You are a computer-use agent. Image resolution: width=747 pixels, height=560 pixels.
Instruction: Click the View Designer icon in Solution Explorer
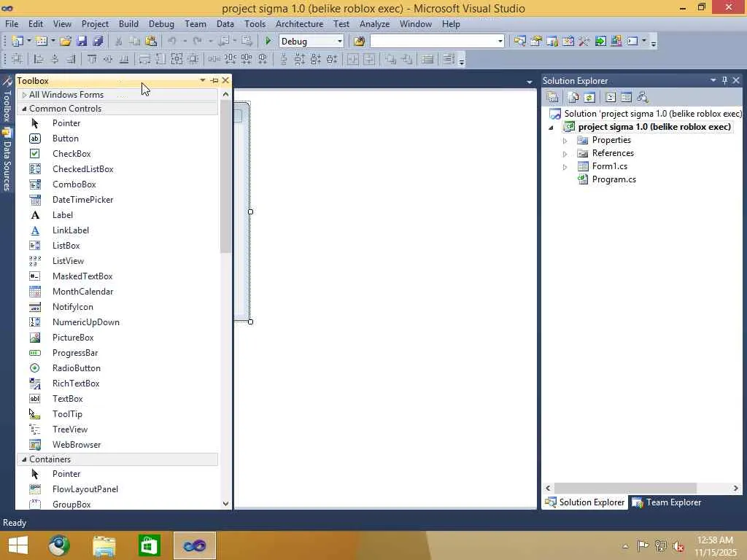point(626,97)
